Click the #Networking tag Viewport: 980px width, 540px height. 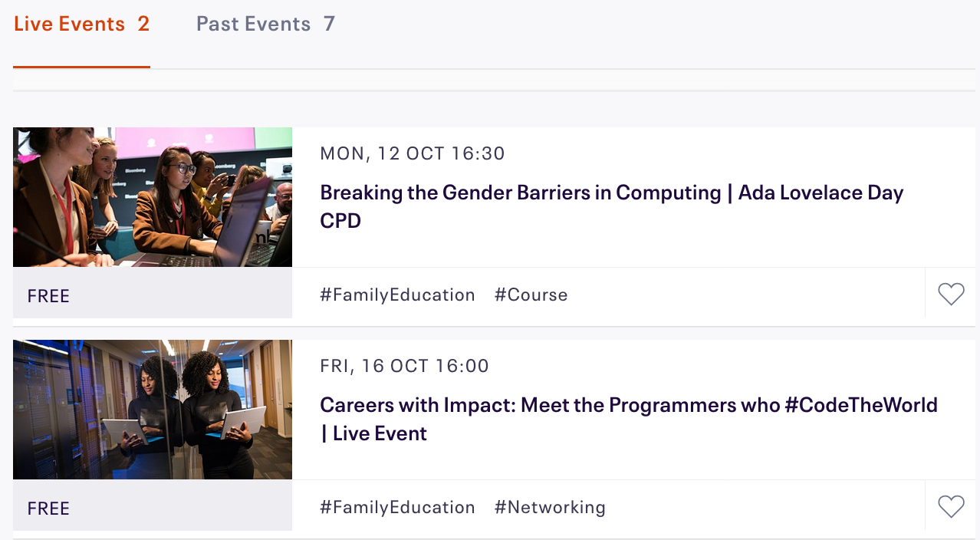click(x=550, y=508)
